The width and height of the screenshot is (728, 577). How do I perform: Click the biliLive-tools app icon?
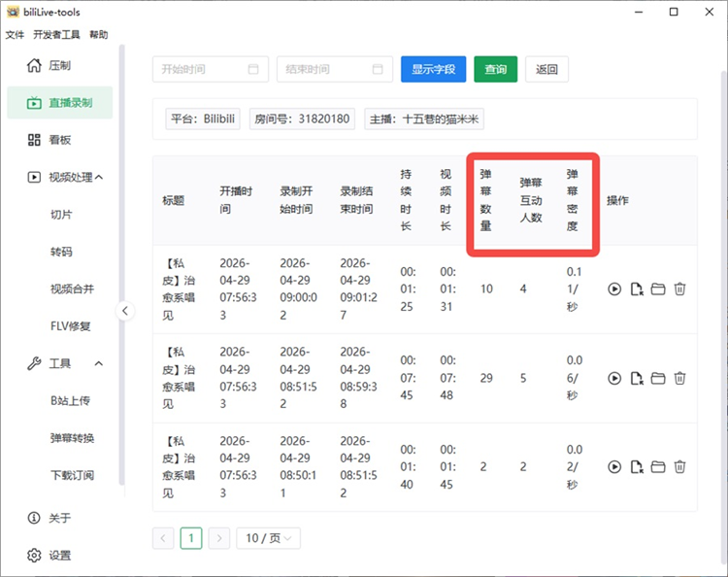tap(13, 12)
